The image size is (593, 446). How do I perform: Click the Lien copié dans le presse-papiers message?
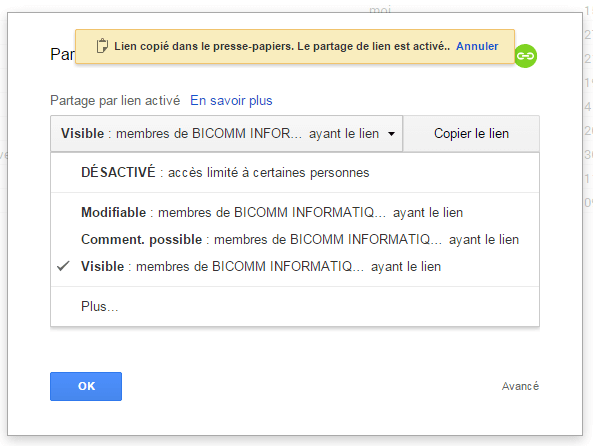(282, 46)
